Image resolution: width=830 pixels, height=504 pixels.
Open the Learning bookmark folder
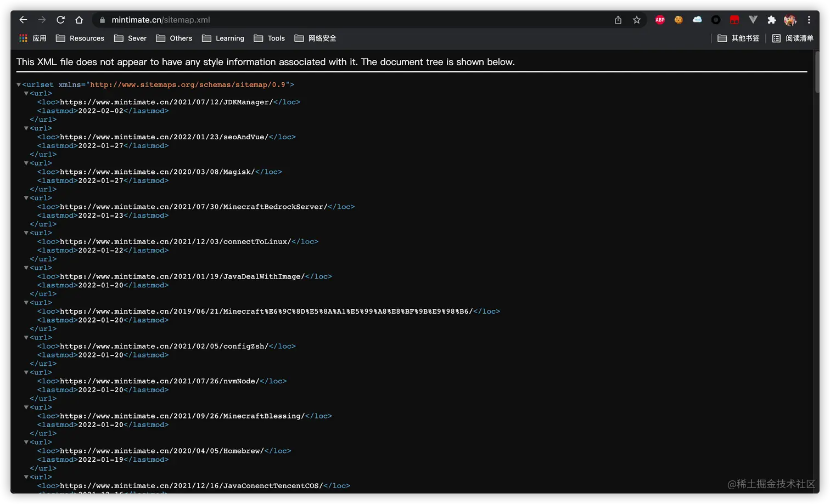click(223, 38)
